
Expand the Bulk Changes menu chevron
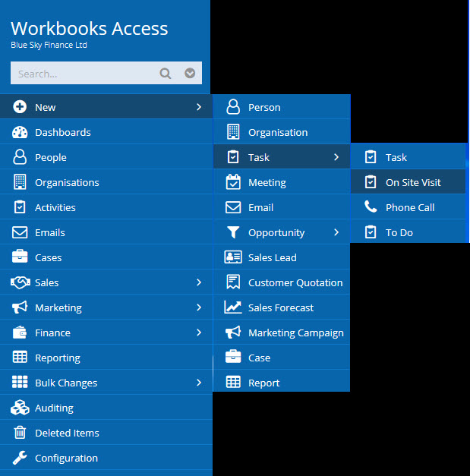coord(199,383)
